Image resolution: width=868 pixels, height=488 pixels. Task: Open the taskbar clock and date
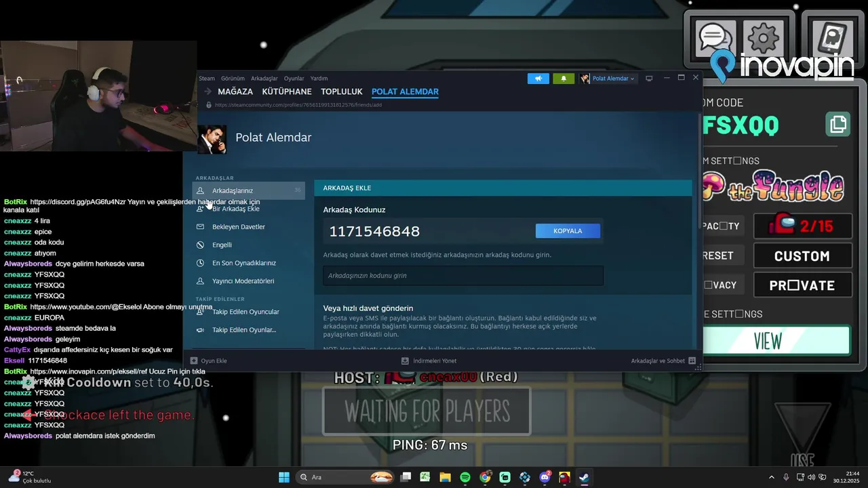[x=846, y=477]
